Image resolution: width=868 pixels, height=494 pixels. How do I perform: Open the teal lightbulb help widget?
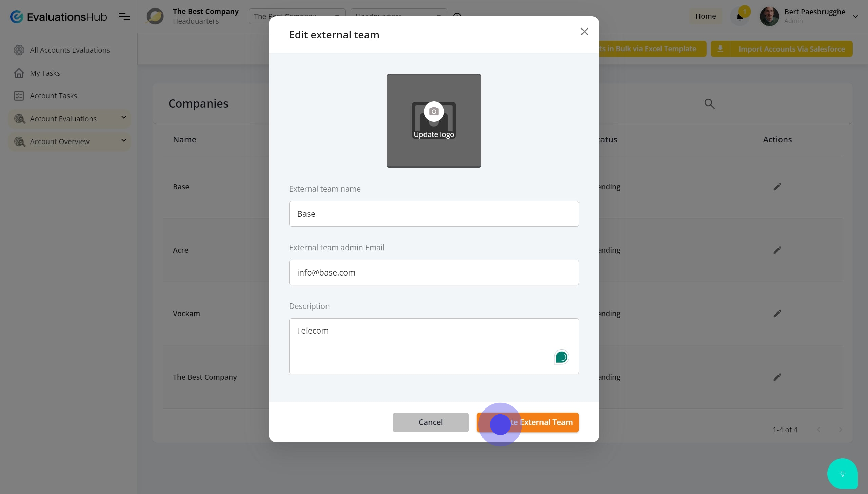tap(842, 474)
